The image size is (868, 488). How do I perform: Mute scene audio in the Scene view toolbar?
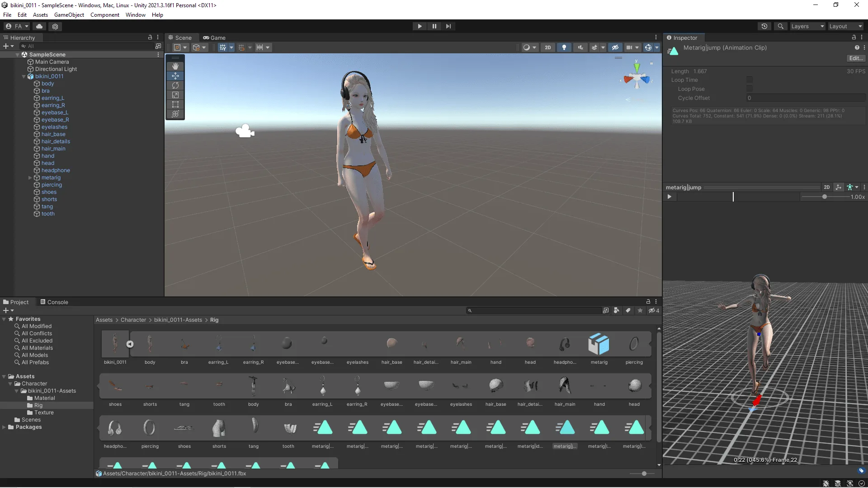pos(580,47)
